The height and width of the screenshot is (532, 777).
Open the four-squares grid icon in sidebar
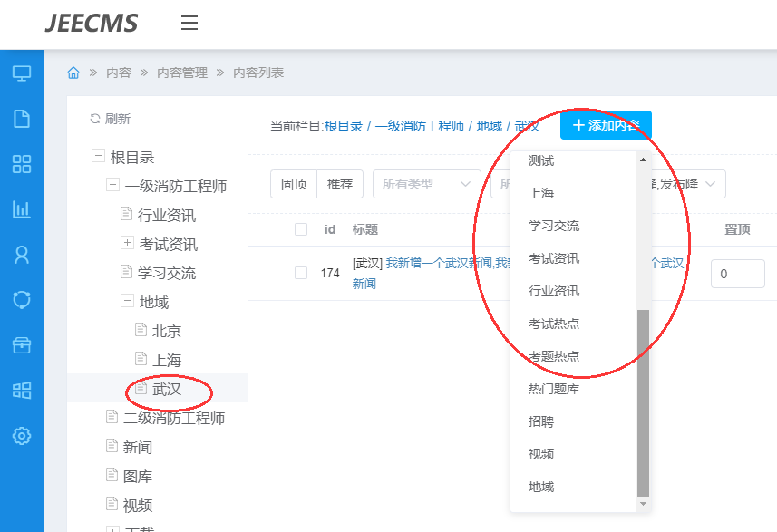tap(22, 164)
